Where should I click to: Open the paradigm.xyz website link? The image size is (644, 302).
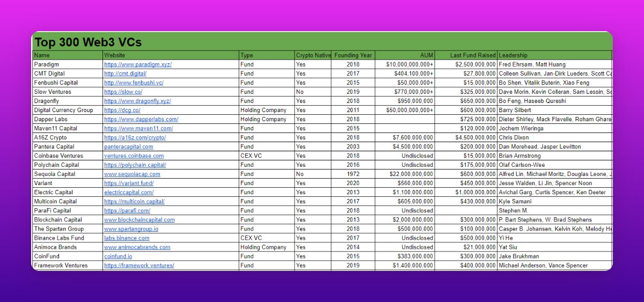138,64
